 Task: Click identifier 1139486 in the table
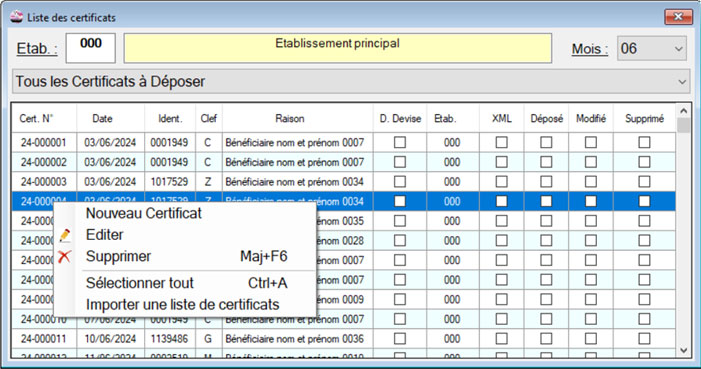169,339
